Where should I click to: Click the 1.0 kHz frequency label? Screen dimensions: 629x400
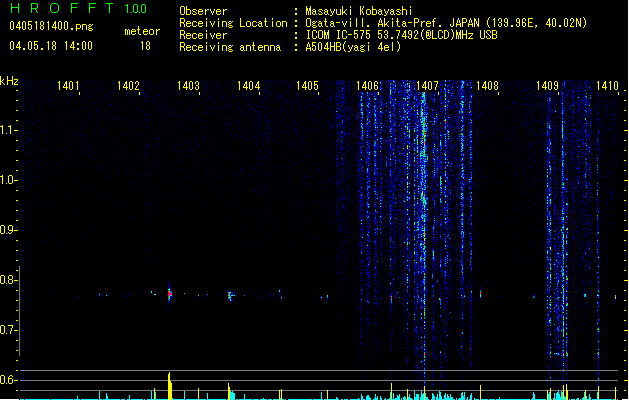pos(8,180)
